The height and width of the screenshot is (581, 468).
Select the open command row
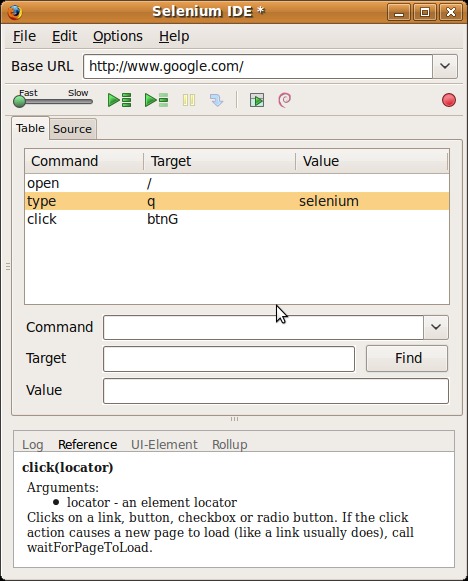(x=237, y=183)
